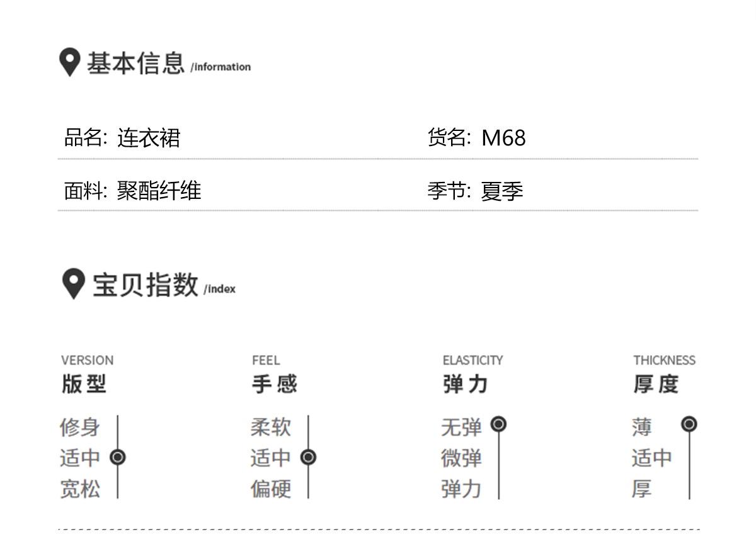Click the fabric value 聚酯纤维
This screenshot has height=542, width=756.
point(159,191)
